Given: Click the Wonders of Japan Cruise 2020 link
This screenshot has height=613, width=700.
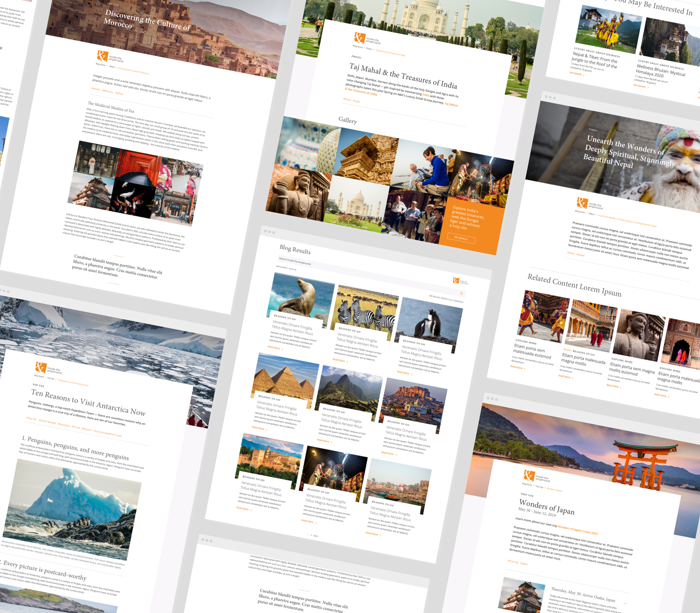Looking at the screenshot, I should point(577,530).
